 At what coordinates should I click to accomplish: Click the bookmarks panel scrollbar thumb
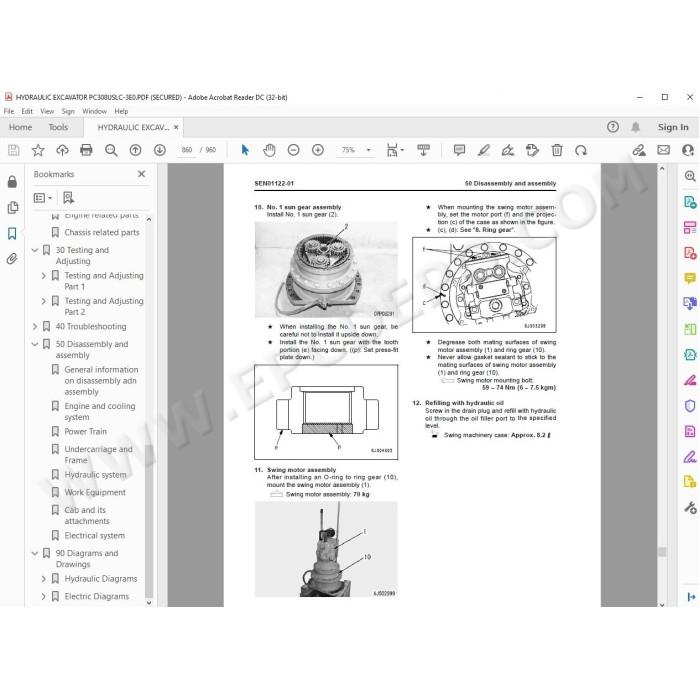(149, 520)
